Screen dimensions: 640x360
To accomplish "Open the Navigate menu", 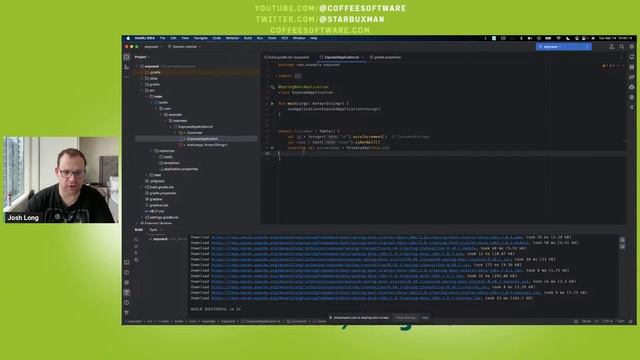I will [x=200, y=38].
